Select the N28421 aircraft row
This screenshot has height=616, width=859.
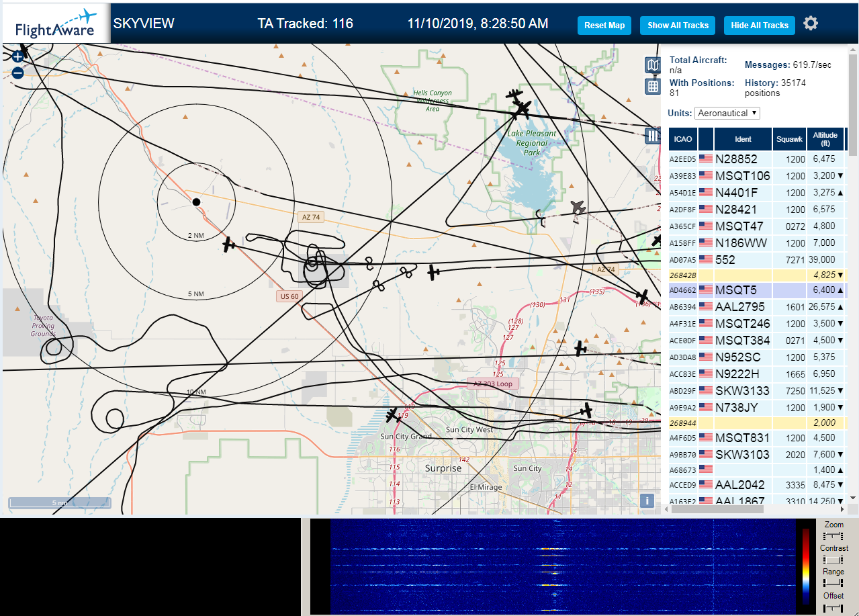pyautogui.click(x=758, y=210)
